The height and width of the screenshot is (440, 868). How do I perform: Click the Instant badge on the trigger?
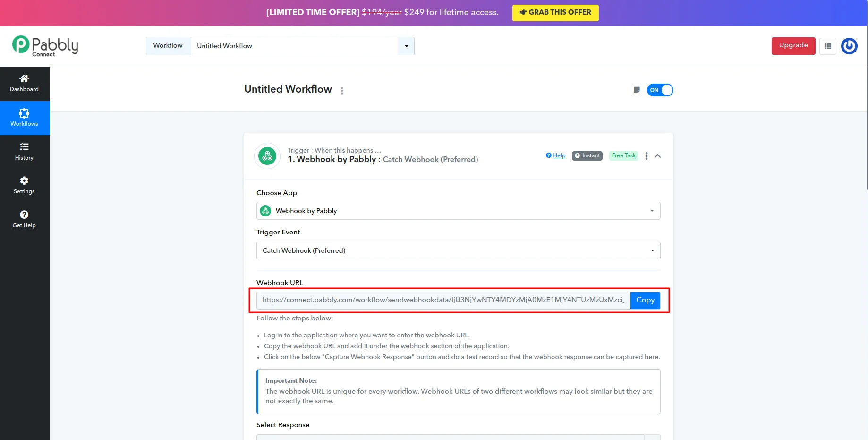coord(587,155)
